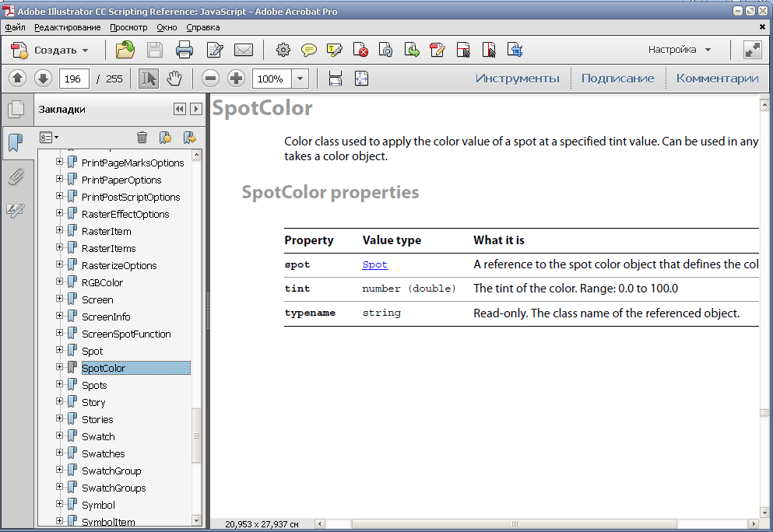This screenshot has width=773, height=532.
Task: Collapse bookmarks panel double-arrow button
Action: (x=180, y=109)
